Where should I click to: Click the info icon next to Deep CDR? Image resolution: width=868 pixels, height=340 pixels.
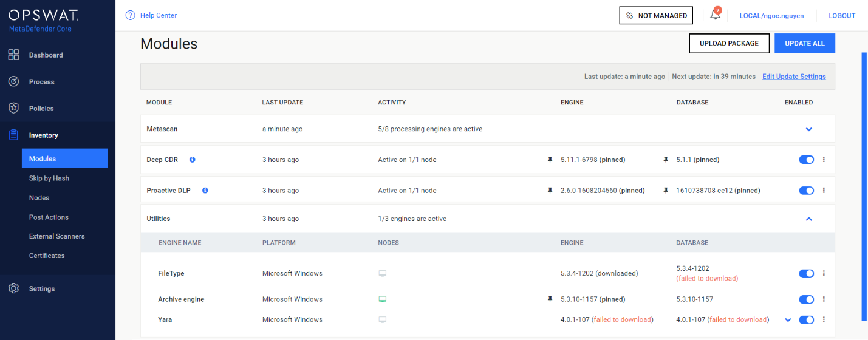pos(193,160)
